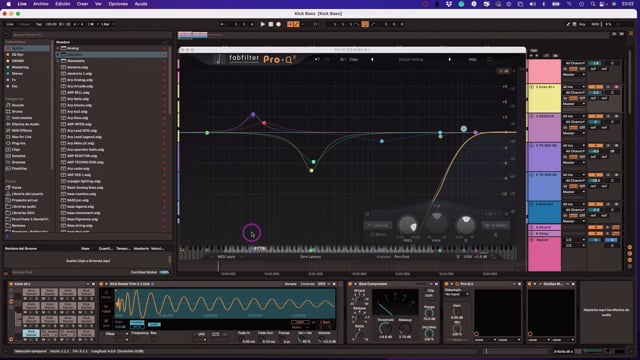
Task: Expand the Analog folder in browser
Action: tap(58, 48)
